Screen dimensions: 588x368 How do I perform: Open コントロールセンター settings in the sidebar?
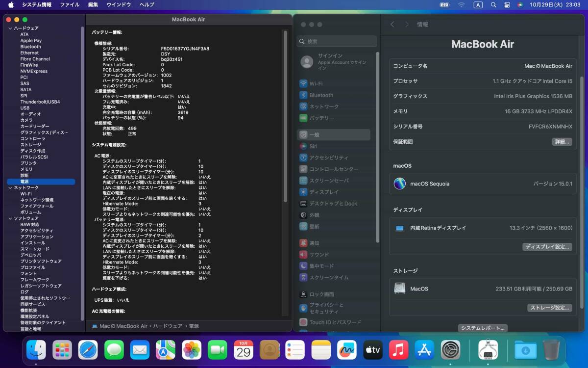point(334,169)
